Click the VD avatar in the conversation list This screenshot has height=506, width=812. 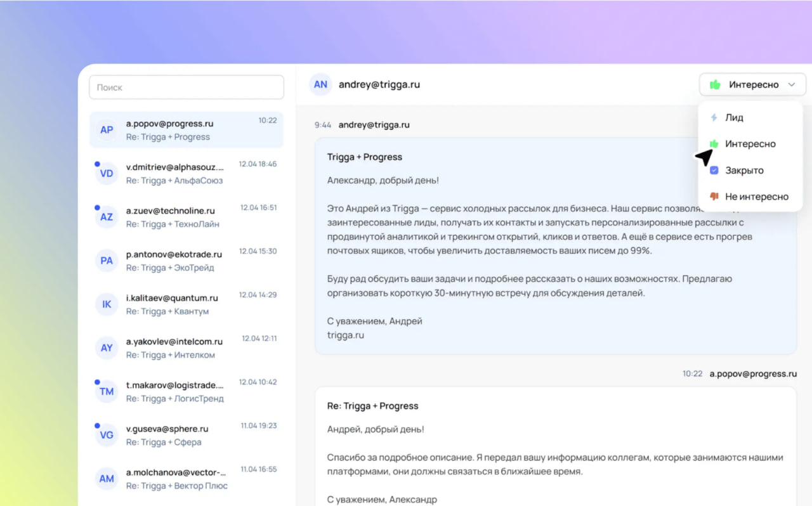click(x=107, y=174)
